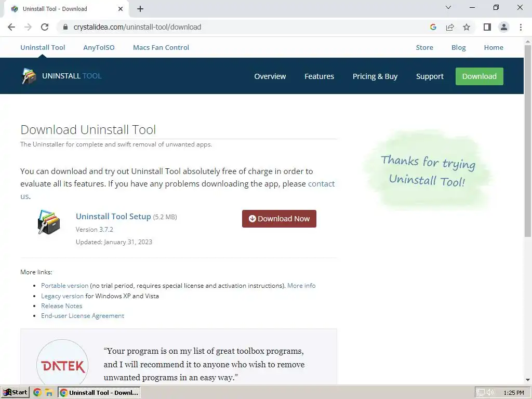Click the Uninstall Tool logo in header

point(29,76)
